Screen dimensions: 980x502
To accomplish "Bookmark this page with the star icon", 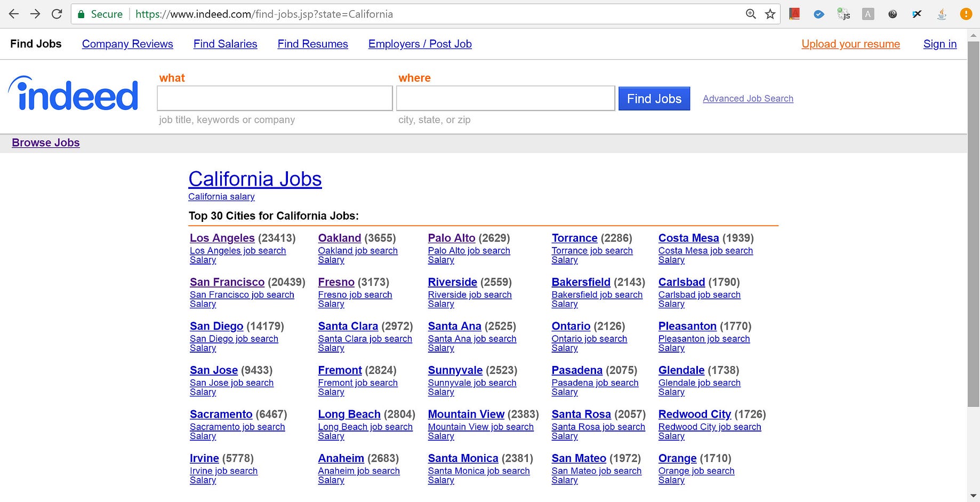I will (770, 14).
